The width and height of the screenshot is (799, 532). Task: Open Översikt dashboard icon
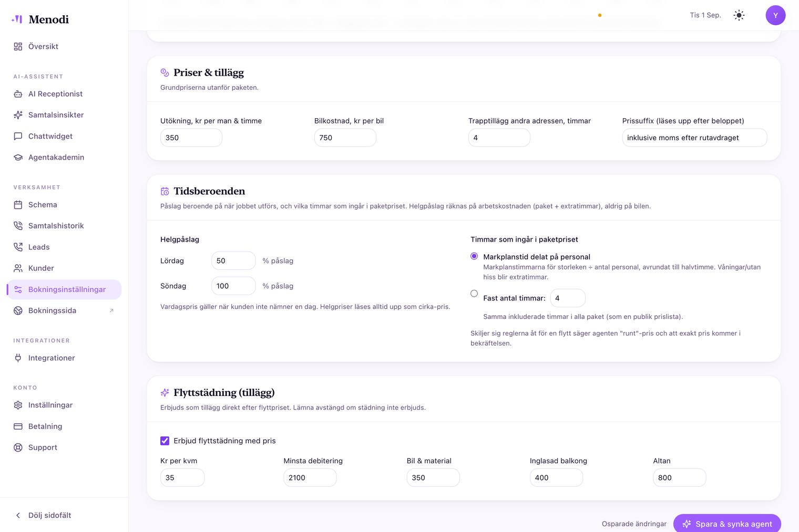[x=18, y=47]
